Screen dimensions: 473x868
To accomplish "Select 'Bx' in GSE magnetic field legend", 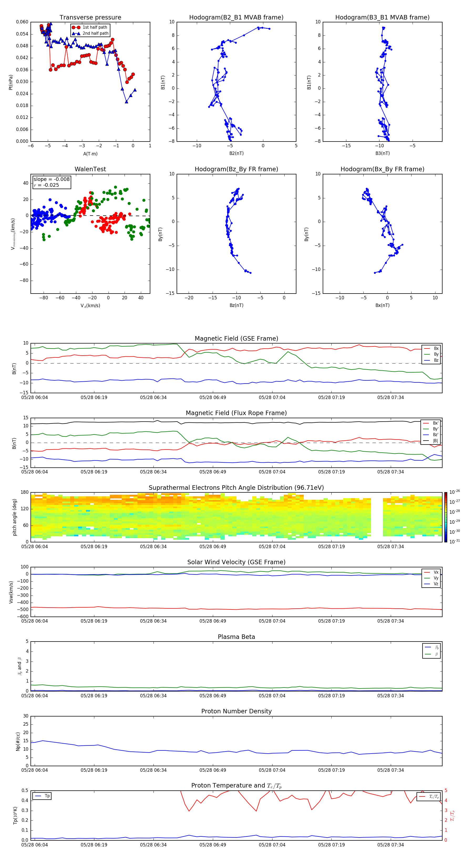I will pyautogui.click(x=431, y=349).
